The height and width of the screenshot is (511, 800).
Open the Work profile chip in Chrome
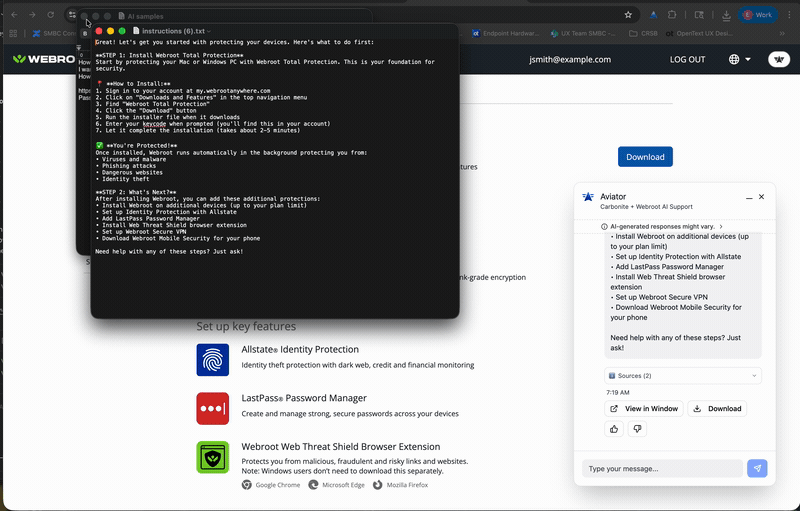[x=758, y=15]
